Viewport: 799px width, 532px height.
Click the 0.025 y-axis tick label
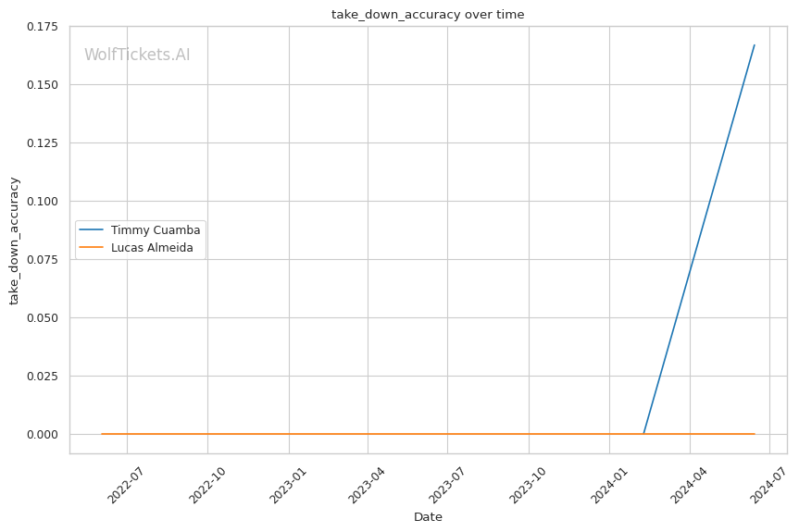(x=43, y=376)
